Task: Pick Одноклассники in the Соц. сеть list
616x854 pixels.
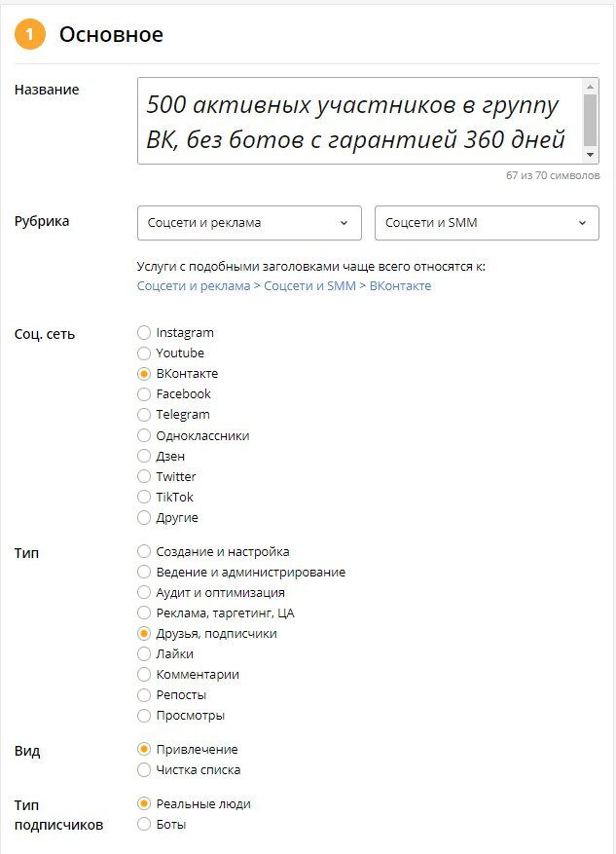Action: [144, 434]
